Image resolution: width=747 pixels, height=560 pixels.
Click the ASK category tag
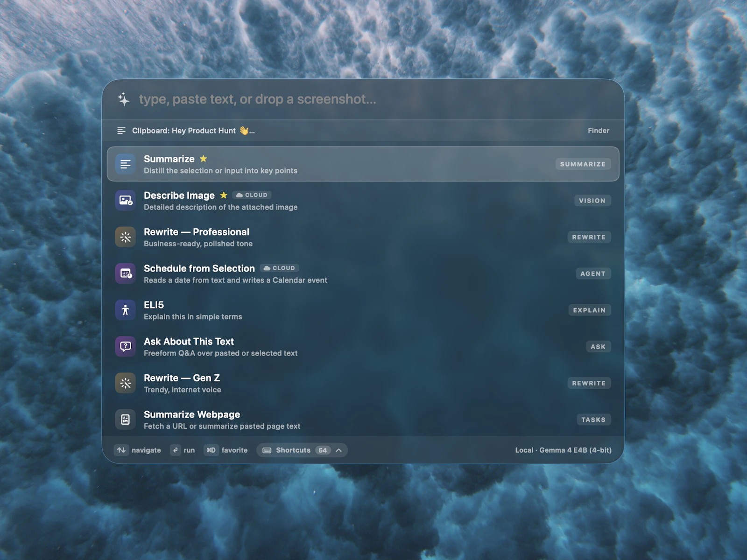598,347
